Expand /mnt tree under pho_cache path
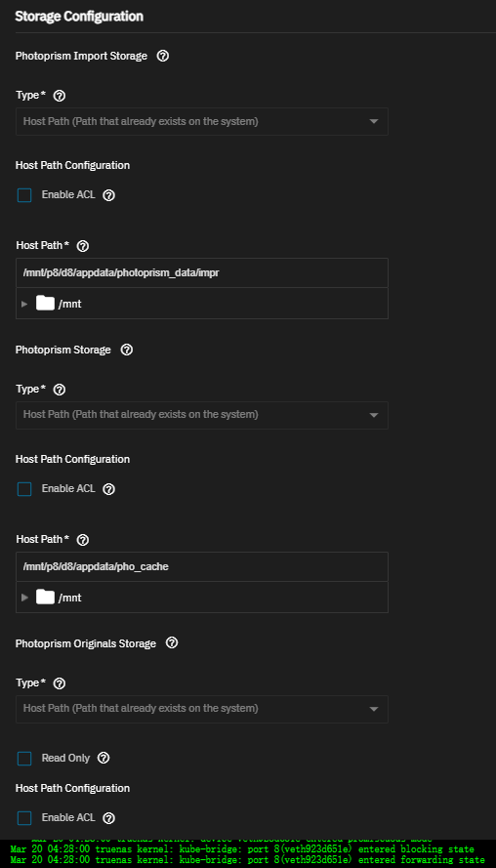Image resolution: width=496 pixels, height=868 pixels. coord(24,598)
